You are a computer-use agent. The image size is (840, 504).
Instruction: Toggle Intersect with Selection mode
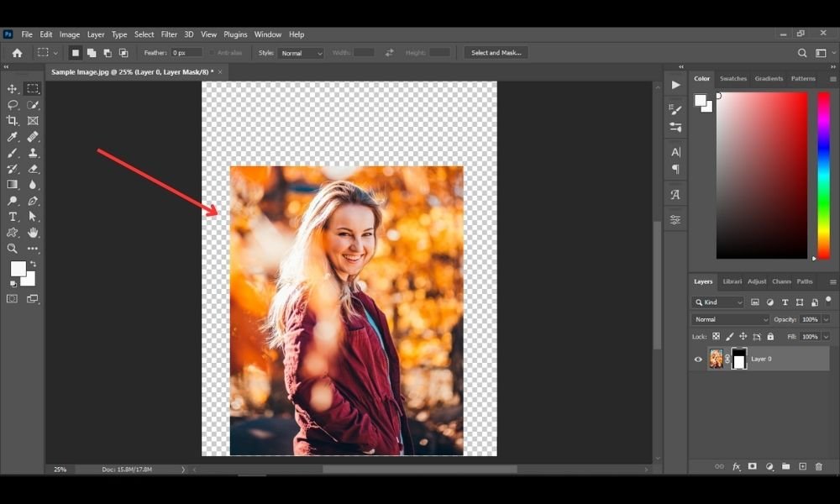[x=123, y=52]
